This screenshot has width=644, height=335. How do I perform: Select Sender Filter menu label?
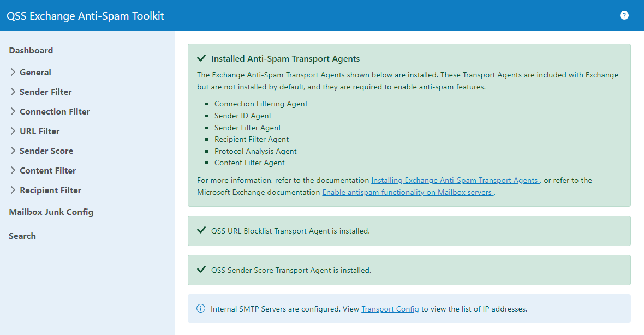click(46, 92)
